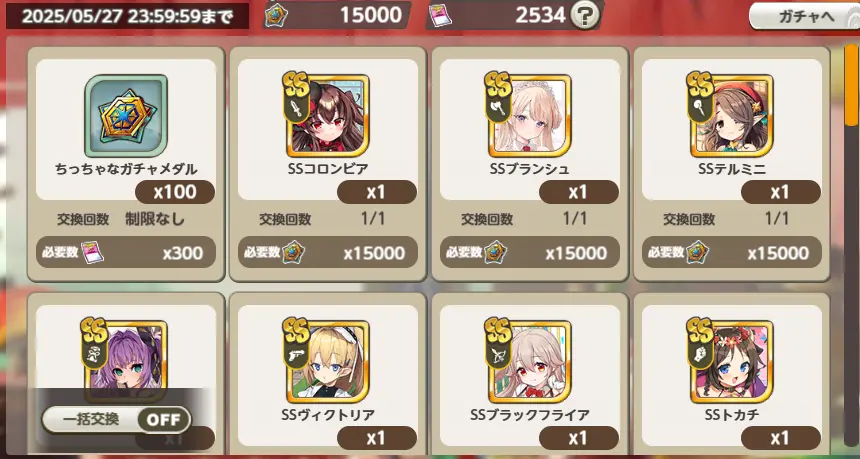Select the SSヴィクトリア character portrait
Screen dimensions: 860x459
tap(327, 361)
